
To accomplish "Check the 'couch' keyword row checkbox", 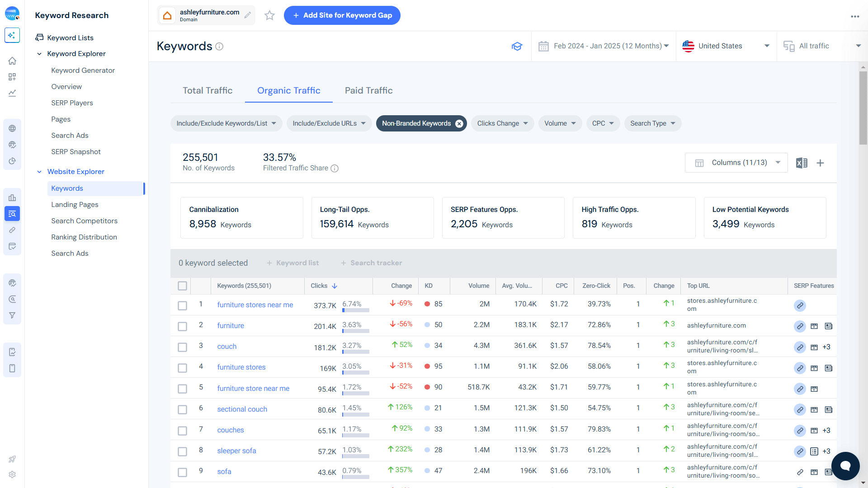I will coord(182,347).
